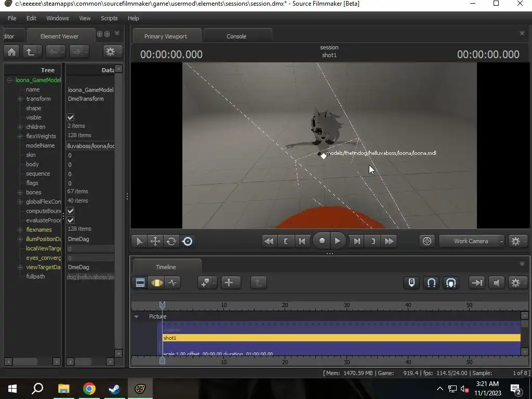This screenshot has width=532, height=399.
Task: Click the modelName value field
Action: [x=90, y=146]
